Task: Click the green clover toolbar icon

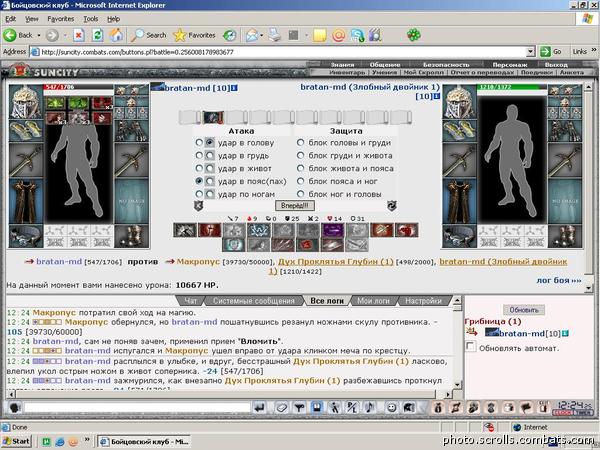Action: [414, 35]
